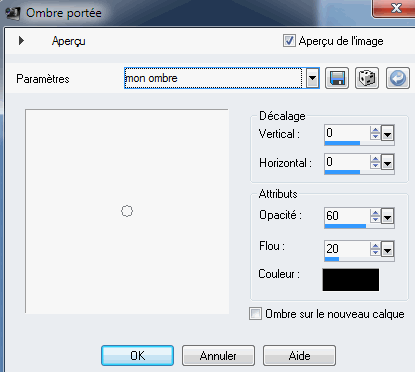Open the Paramètres preset dropdown arrow
415x372 pixels.
click(x=312, y=78)
